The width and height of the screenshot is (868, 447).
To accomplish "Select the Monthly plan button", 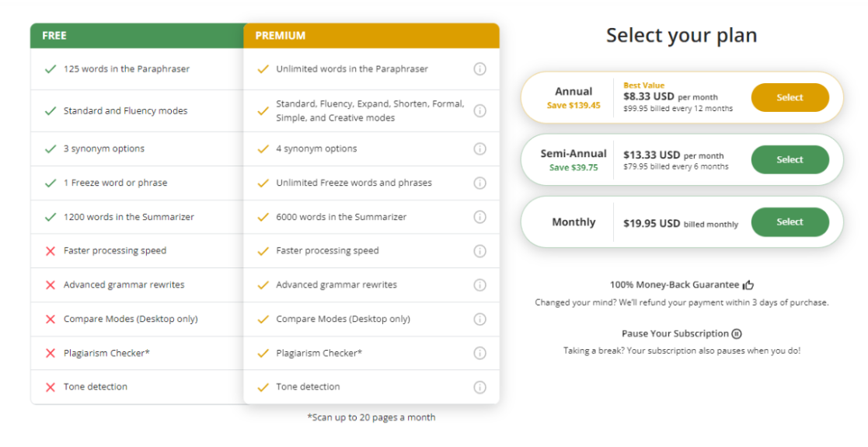I will click(x=790, y=222).
